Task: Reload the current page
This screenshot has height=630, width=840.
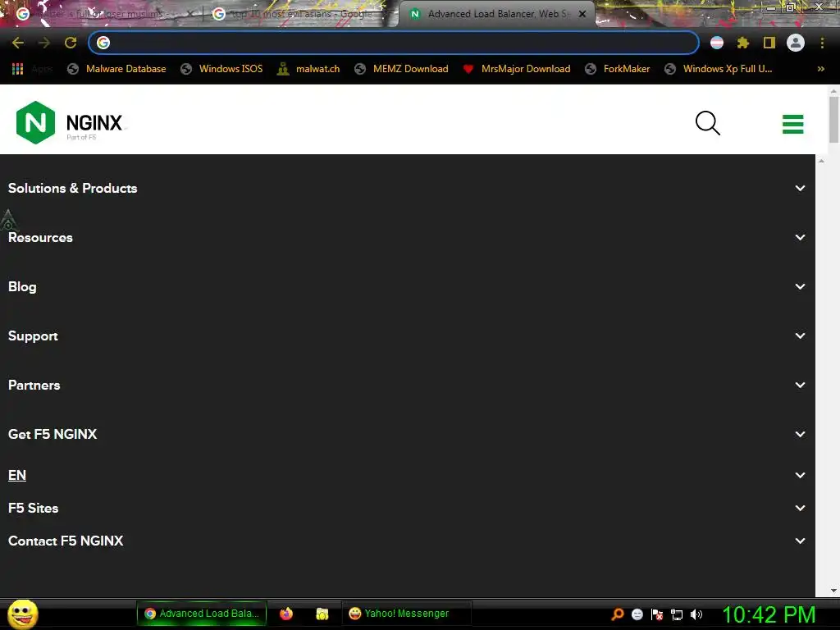Action: 71,43
